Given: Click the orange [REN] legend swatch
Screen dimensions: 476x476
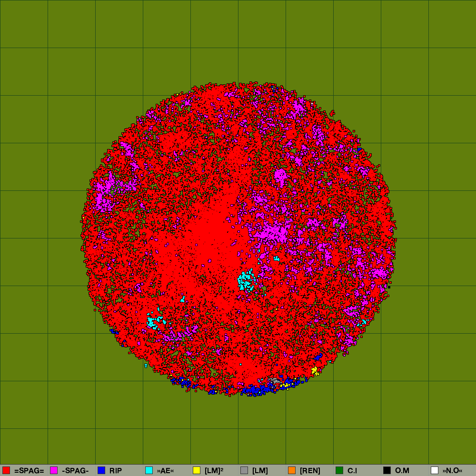Looking at the screenshot, I should click(x=292, y=470).
